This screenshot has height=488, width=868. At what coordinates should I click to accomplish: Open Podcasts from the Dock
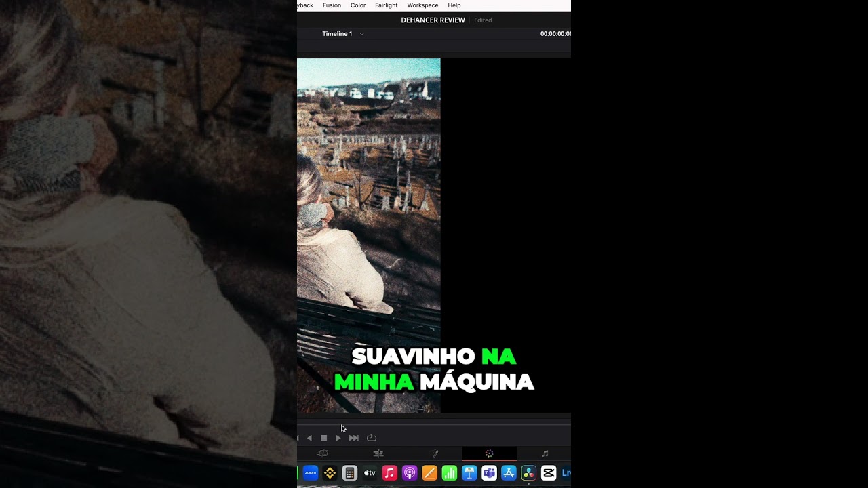(410, 473)
